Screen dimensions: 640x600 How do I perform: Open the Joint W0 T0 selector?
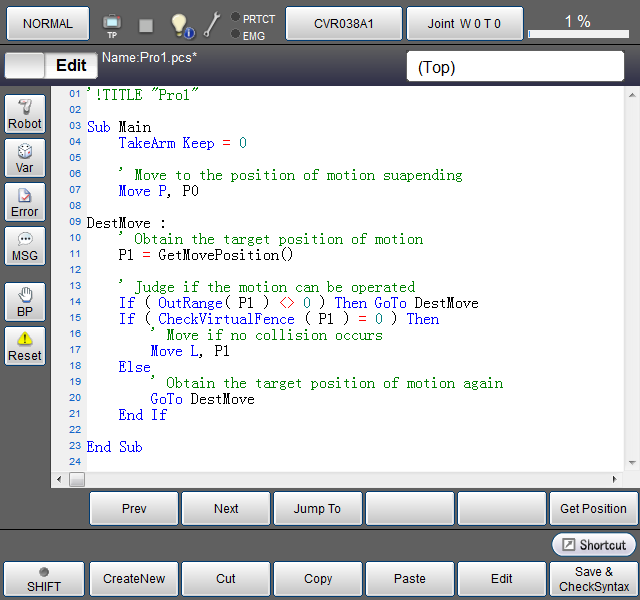pyautogui.click(x=464, y=23)
